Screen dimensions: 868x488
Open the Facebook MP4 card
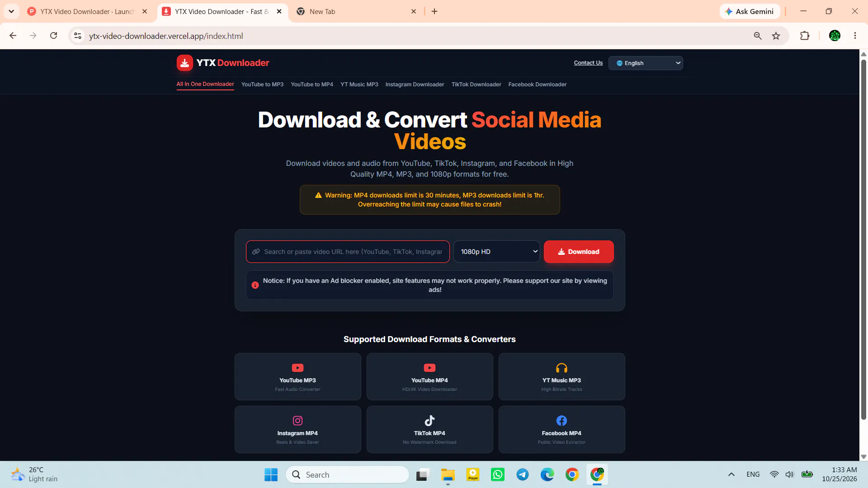561,429
